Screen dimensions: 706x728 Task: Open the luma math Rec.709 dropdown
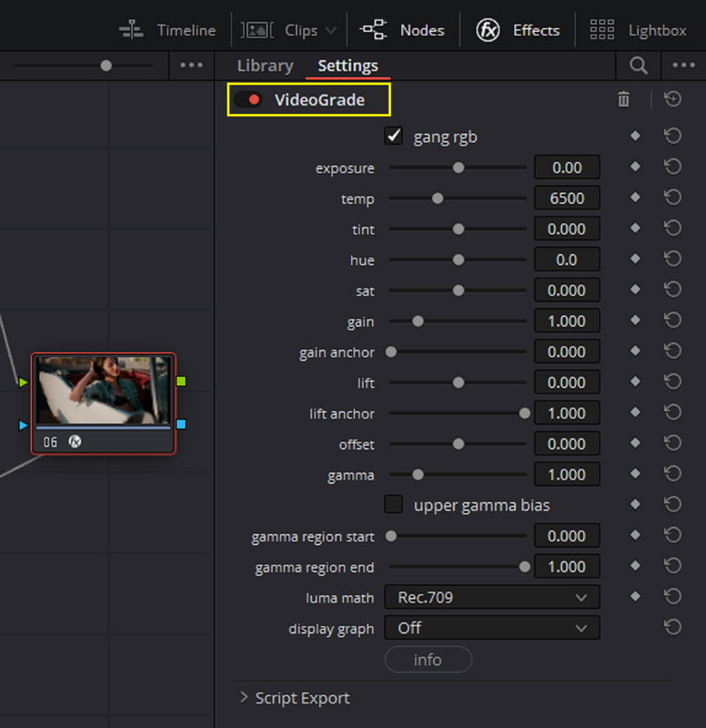(492, 597)
